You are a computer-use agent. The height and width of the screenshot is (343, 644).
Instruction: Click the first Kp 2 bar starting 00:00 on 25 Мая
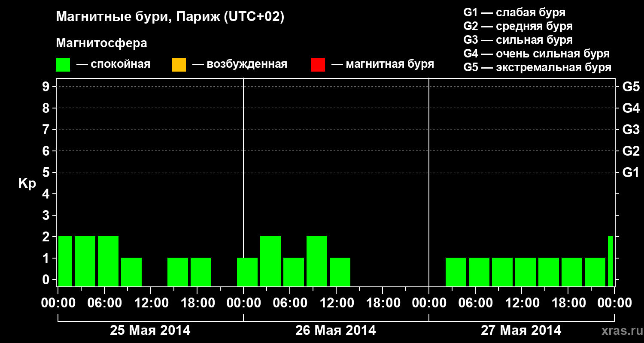click(65, 261)
